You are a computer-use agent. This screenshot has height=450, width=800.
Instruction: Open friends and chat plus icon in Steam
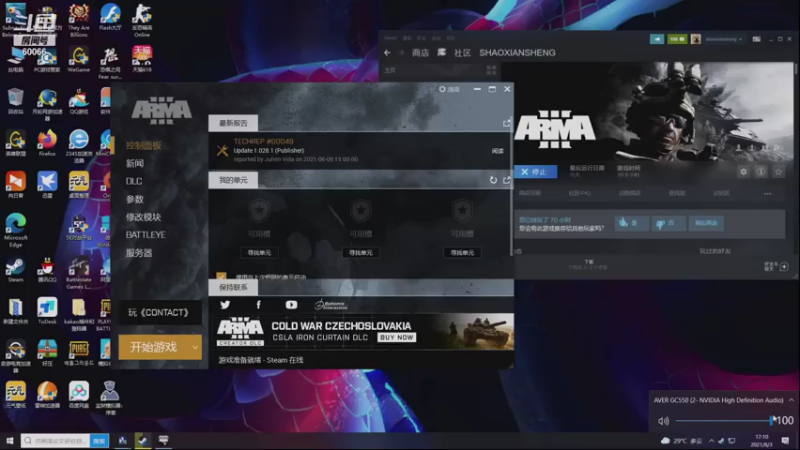(x=784, y=267)
